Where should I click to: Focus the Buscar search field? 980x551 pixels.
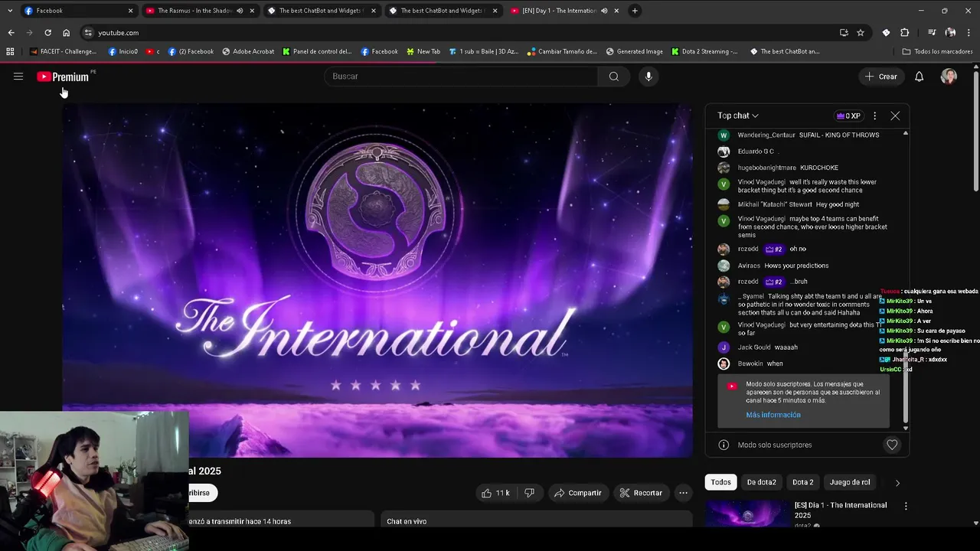click(461, 77)
